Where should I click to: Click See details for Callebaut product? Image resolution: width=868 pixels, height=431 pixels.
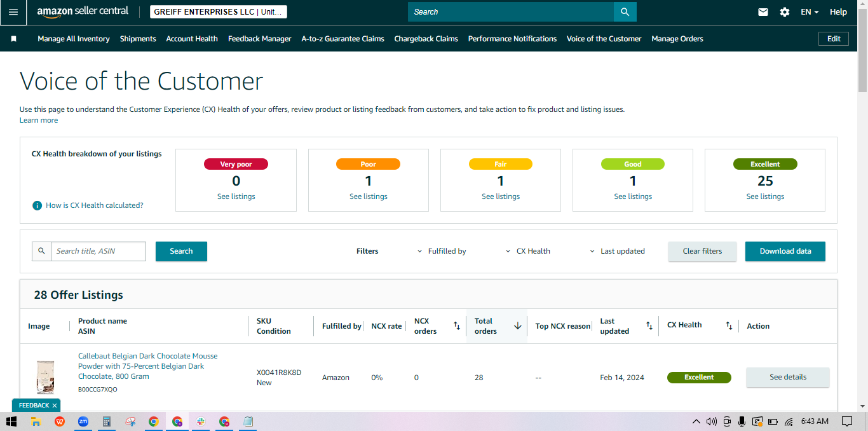click(788, 377)
